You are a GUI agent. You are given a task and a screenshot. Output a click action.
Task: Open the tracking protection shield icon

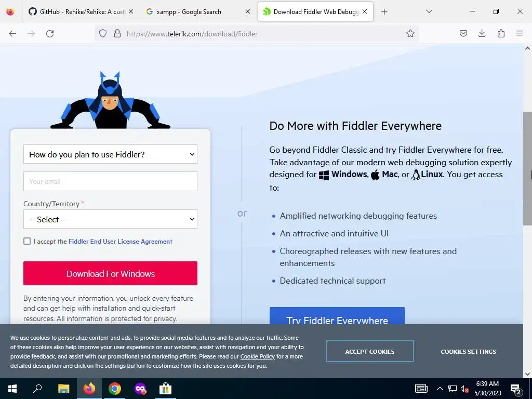tap(103, 33)
